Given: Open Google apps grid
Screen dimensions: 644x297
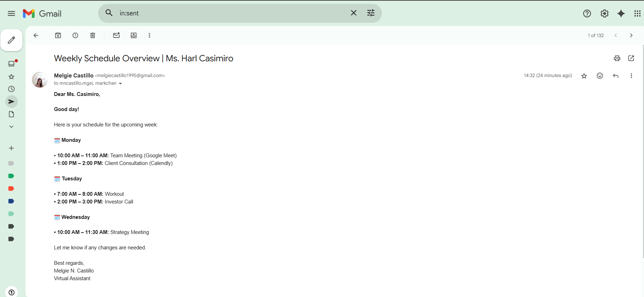Looking at the screenshot, I should coord(637,14).
